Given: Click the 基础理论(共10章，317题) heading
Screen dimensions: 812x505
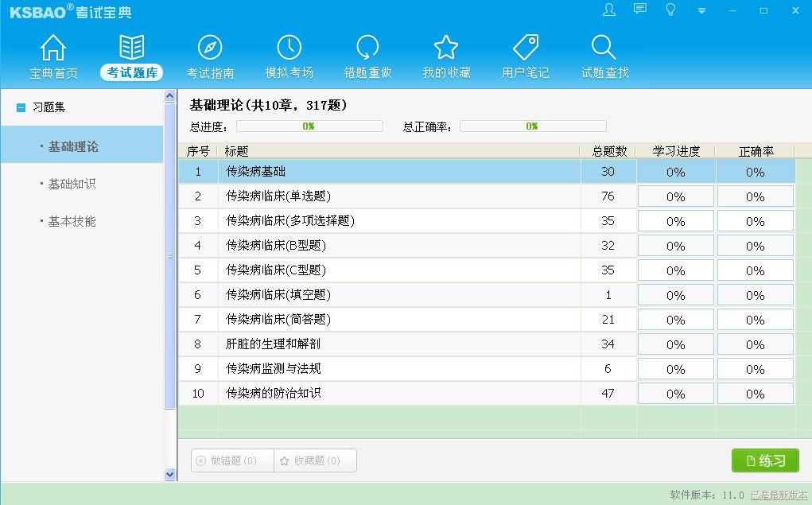Looking at the screenshot, I should tap(268, 105).
